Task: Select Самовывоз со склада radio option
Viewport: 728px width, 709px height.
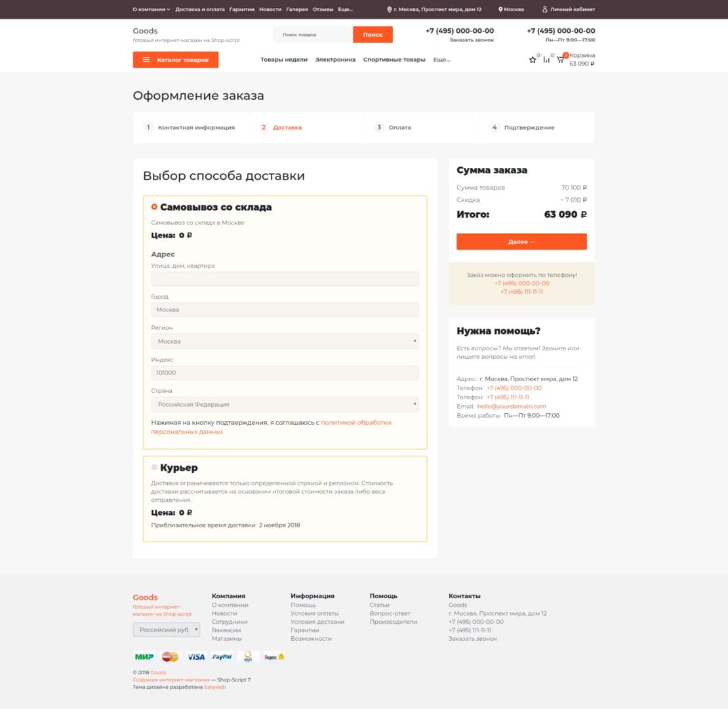Action: [154, 207]
